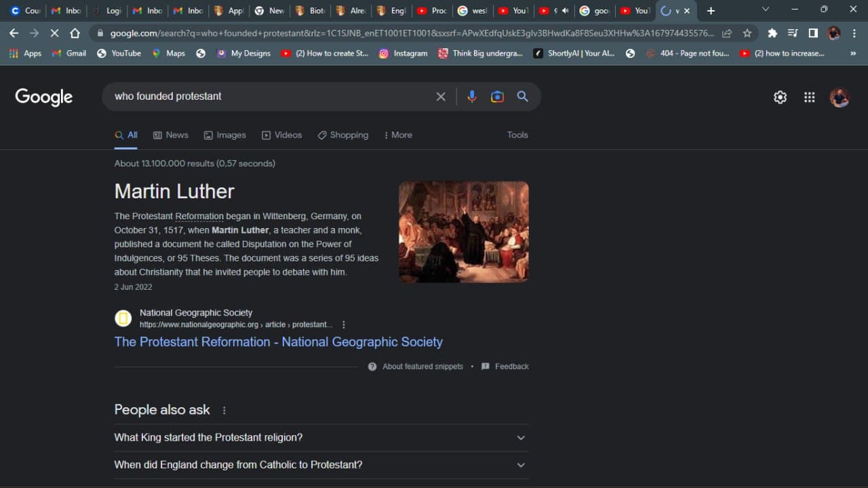The width and height of the screenshot is (868, 488).
Task: Start a voice search with the microphone
Action: coord(472,96)
